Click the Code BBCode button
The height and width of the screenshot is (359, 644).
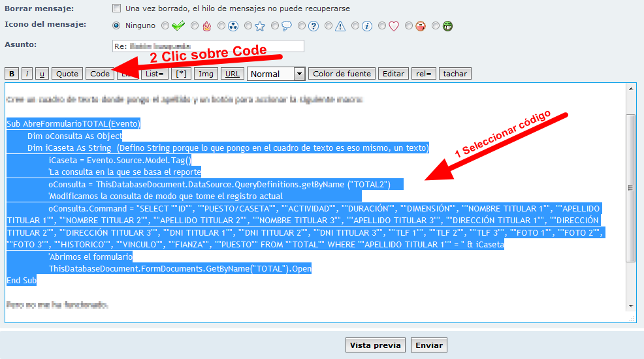(100, 74)
